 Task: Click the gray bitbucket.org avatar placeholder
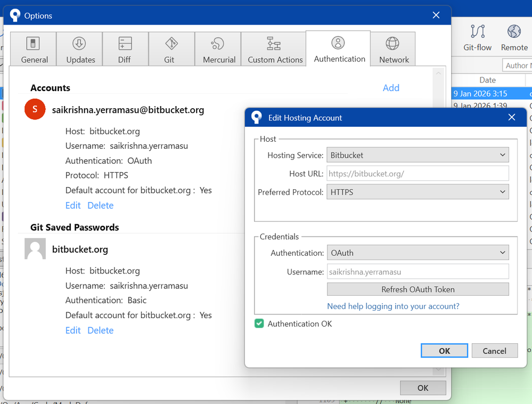(35, 249)
